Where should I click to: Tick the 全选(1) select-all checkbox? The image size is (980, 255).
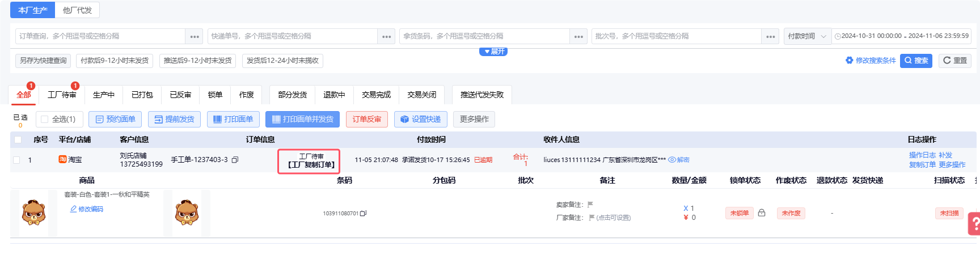pyautogui.click(x=45, y=120)
